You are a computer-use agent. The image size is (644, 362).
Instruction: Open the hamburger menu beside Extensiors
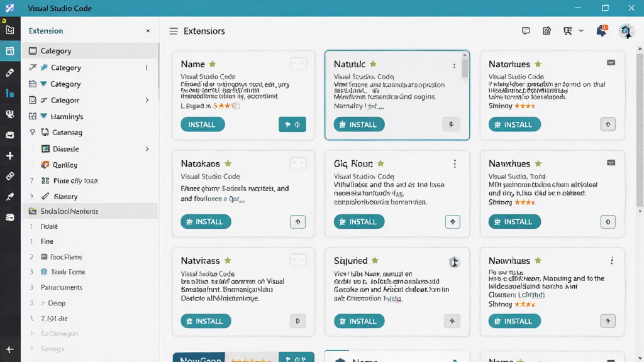174,31
